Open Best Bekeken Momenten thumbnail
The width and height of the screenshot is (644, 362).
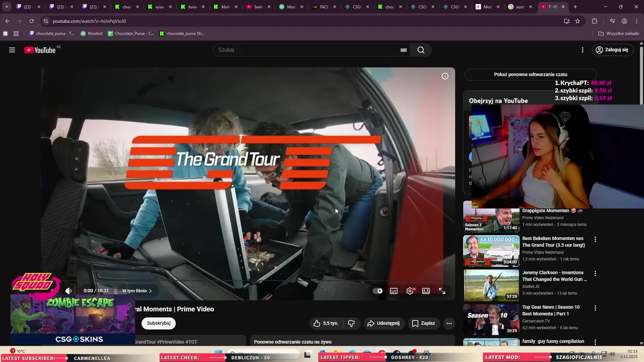point(491,250)
